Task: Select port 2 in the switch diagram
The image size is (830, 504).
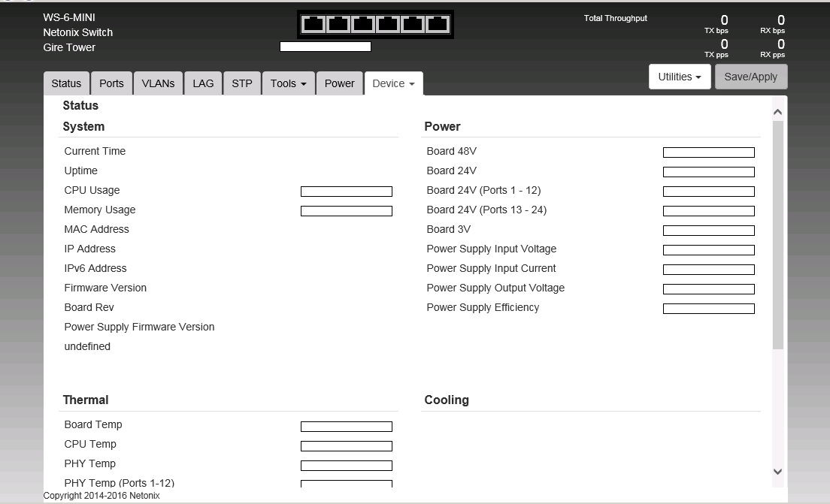Action: [x=338, y=24]
